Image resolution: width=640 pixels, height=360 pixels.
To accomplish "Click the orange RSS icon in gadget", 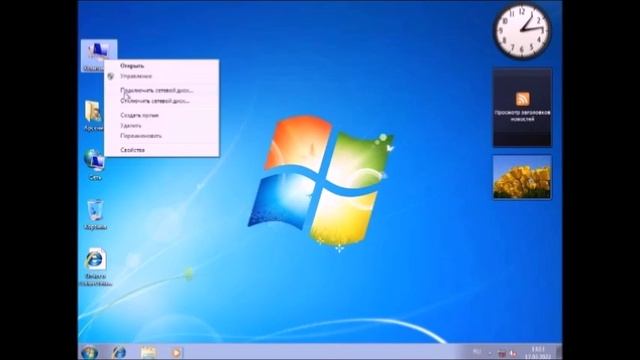I will coord(522,99).
